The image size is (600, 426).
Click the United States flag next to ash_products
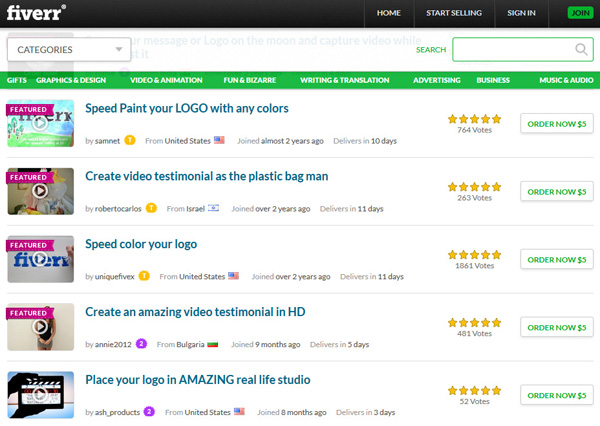239,411
